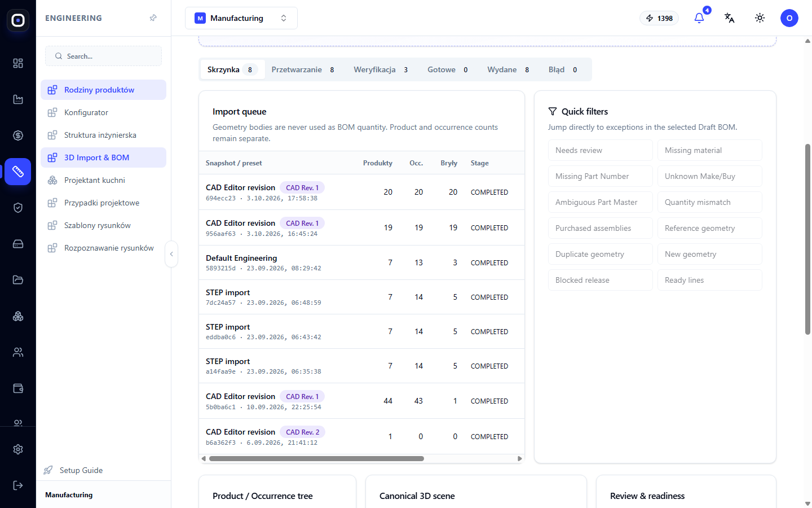Switch to Wydane tab
This screenshot has width=812, height=508.
click(508, 69)
